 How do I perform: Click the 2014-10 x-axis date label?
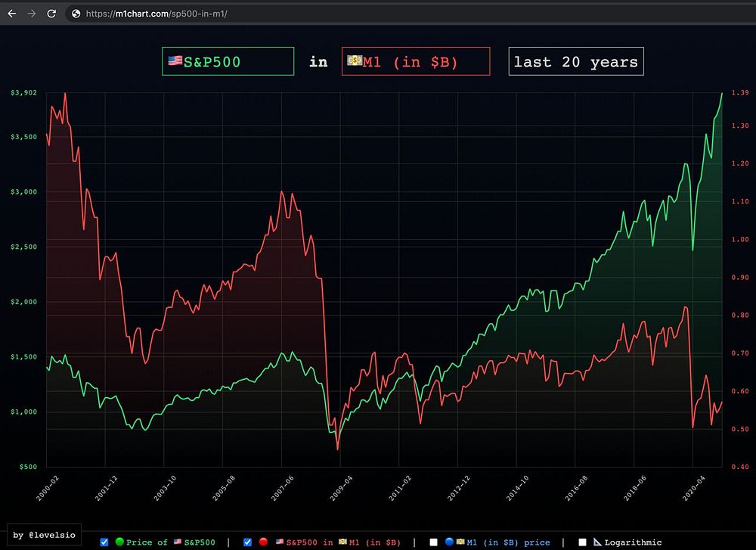pos(517,488)
